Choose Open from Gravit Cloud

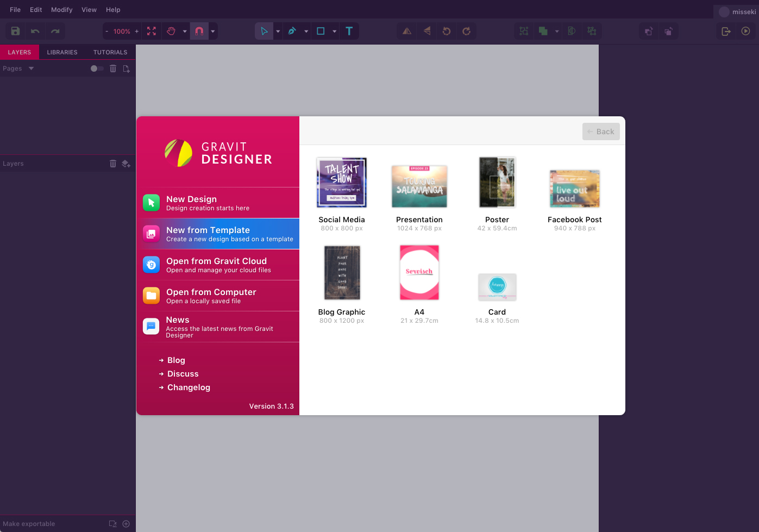click(x=218, y=265)
